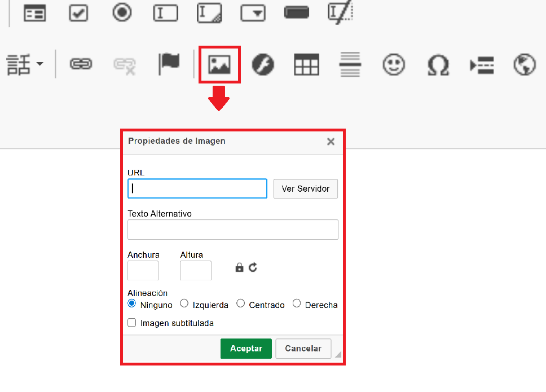Reset image size with refresh icon
The height and width of the screenshot is (392, 546).
(253, 267)
